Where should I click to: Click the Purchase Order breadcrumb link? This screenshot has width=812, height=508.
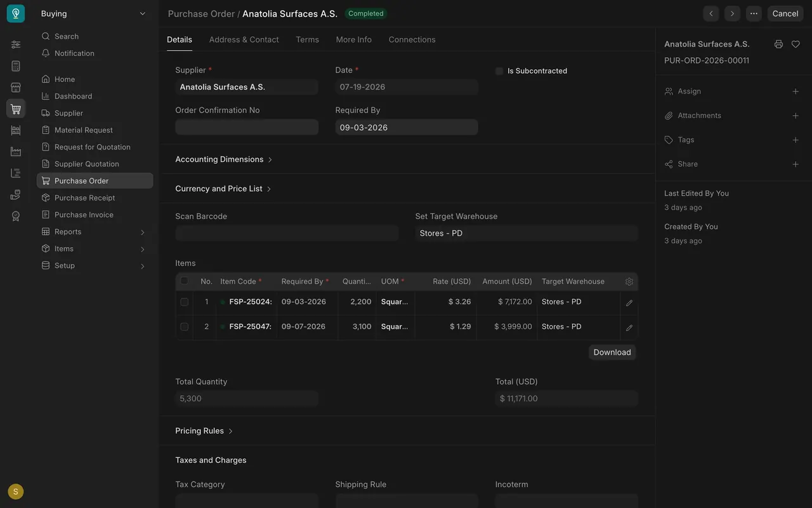click(x=201, y=13)
